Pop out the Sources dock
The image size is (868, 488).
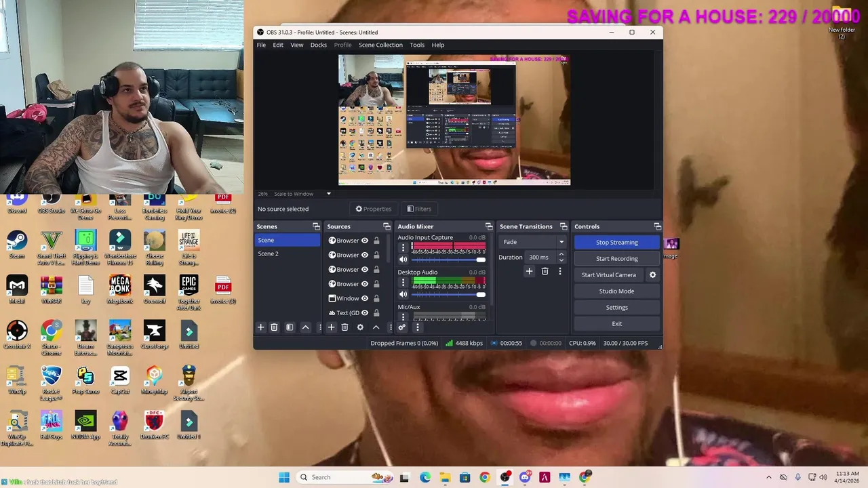[x=387, y=226]
